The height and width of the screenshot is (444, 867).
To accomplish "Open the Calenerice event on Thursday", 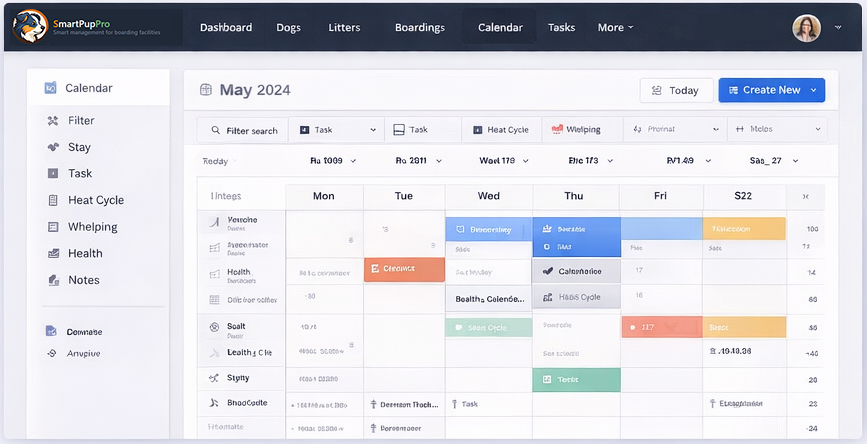I will pos(576,271).
